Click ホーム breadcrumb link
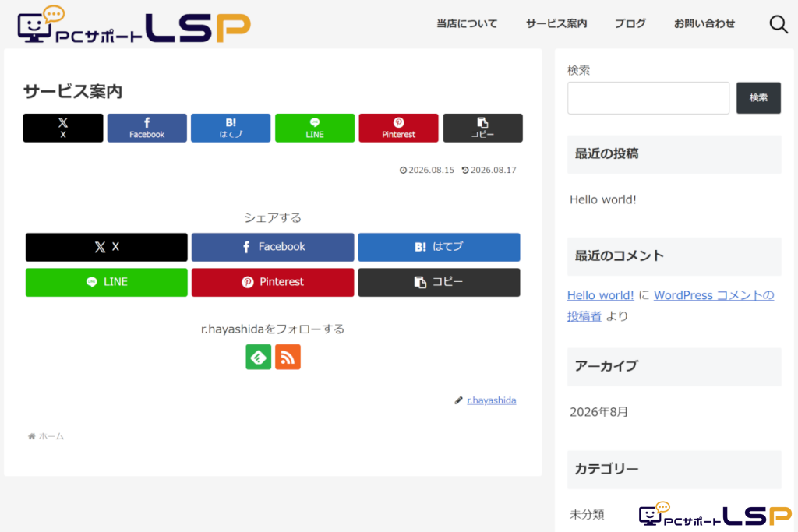The height and width of the screenshot is (532, 798). pos(51,436)
